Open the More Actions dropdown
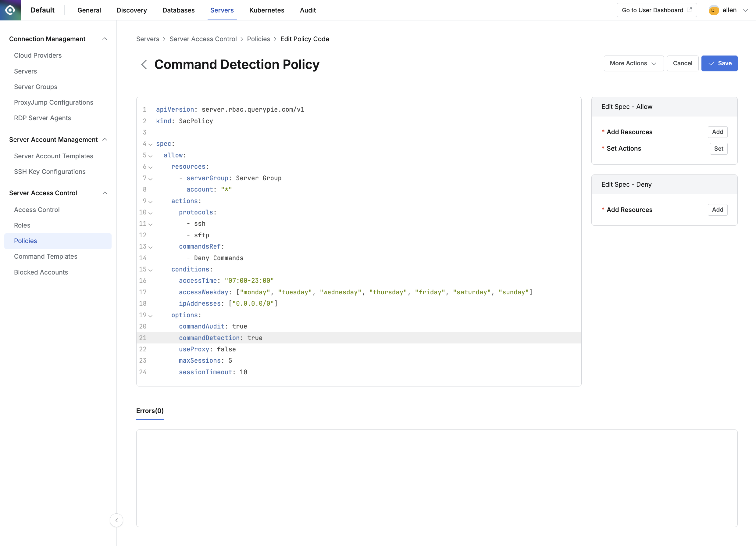The image size is (756, 546). point(633,63)
